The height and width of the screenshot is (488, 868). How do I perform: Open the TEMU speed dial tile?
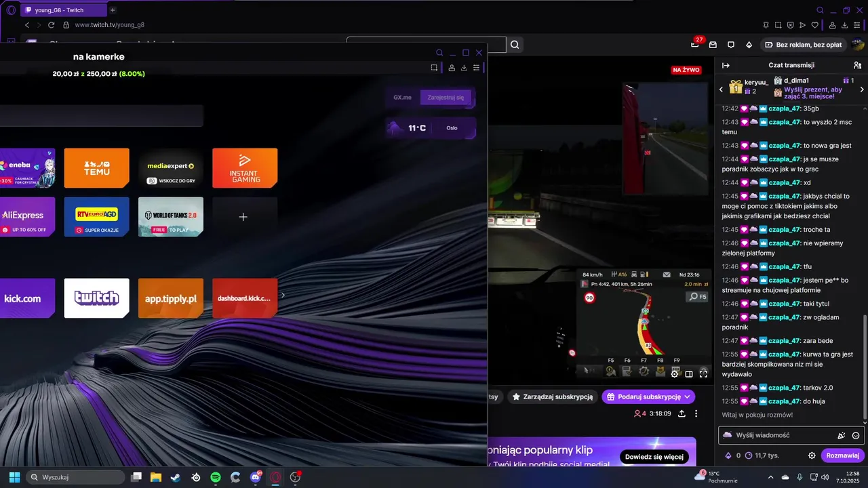pyautogui.click(x=96, y=168)
